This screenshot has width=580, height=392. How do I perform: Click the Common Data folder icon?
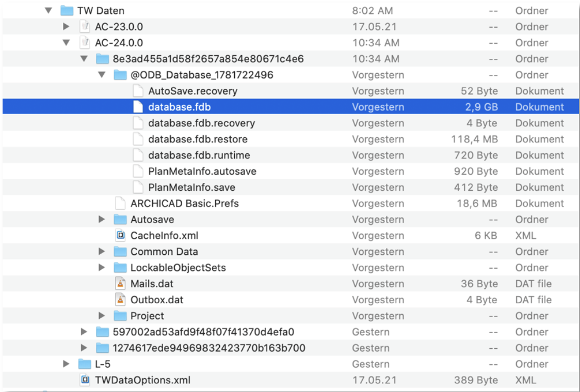click(120, 252)
